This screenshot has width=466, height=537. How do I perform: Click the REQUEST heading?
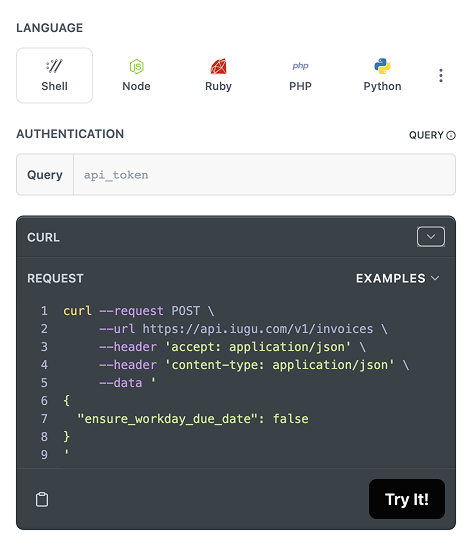(55, 278)
